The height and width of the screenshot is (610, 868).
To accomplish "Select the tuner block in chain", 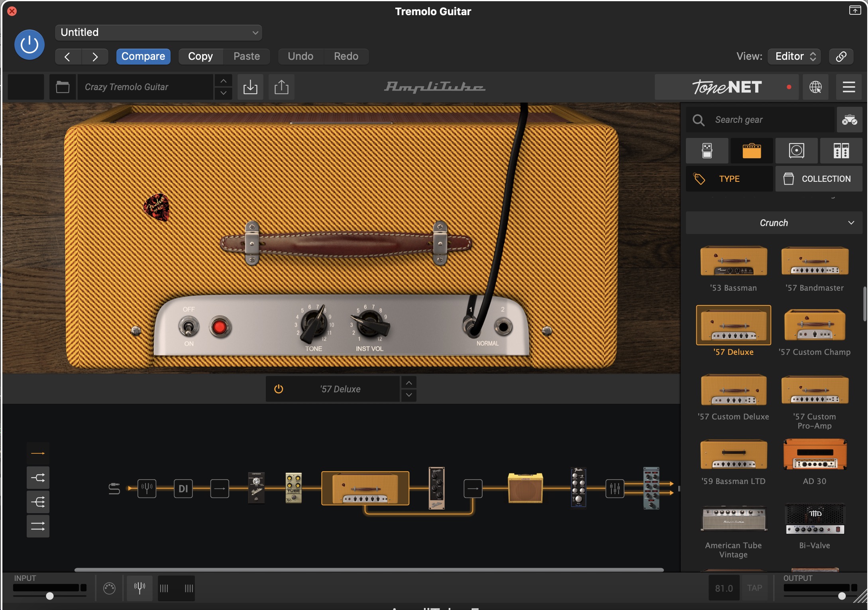I will [147, 488].
